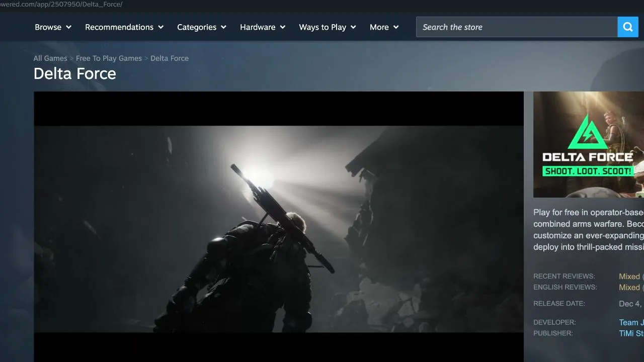Image resolution: width=644 pixels, height=362 pixels.
Task: Click the Dec 4 release date value
Action: [x=631, y=304]
